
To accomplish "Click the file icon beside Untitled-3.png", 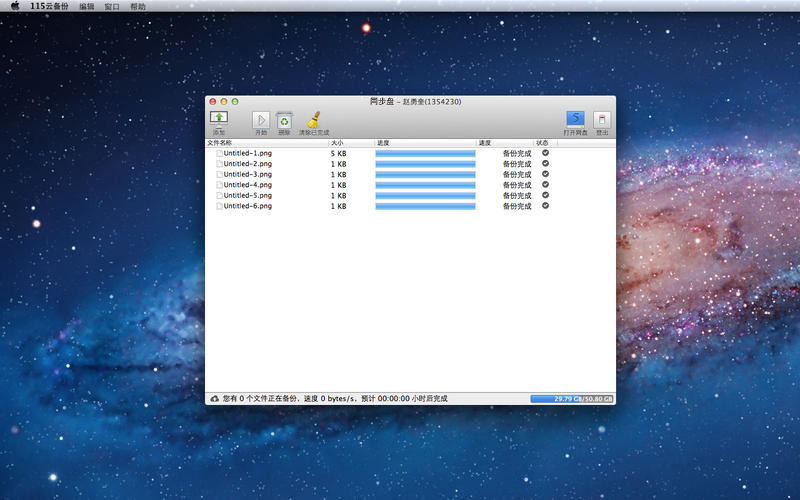I will [x=219, y=174].
